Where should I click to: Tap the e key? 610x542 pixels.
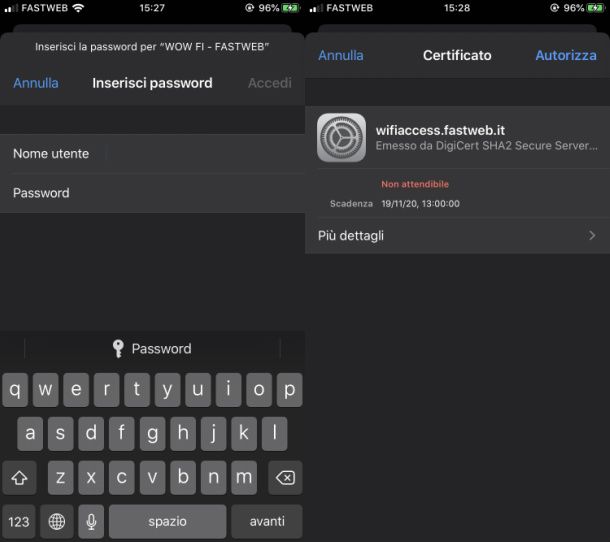[x=76, y=390]
